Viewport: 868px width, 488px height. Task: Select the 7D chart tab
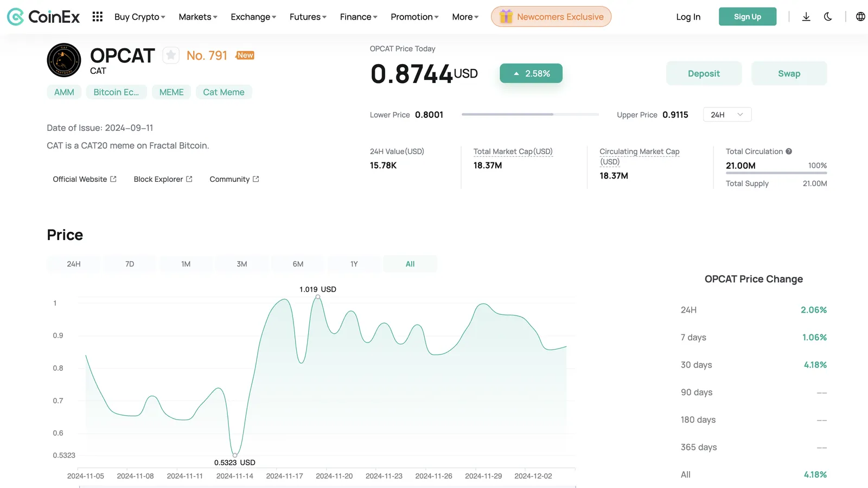130,264
